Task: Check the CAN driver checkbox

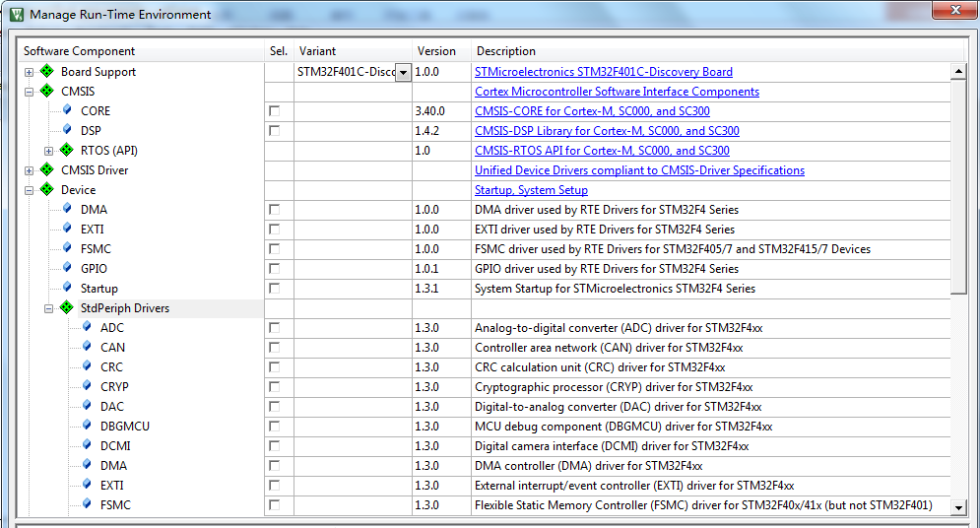Action: point(274,348)
